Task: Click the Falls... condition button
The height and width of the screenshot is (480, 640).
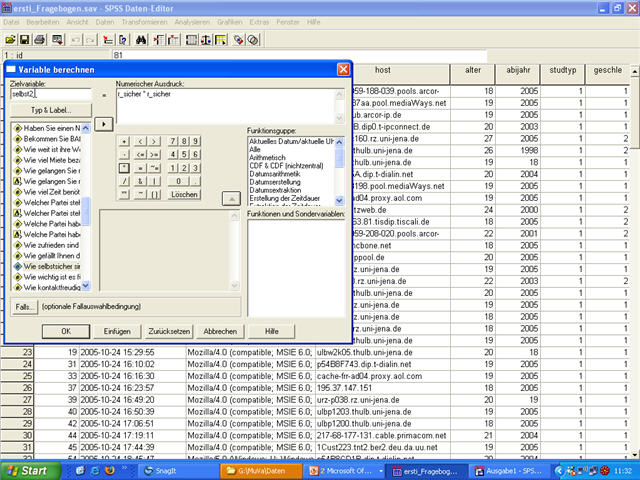Action: coord(25,305)
